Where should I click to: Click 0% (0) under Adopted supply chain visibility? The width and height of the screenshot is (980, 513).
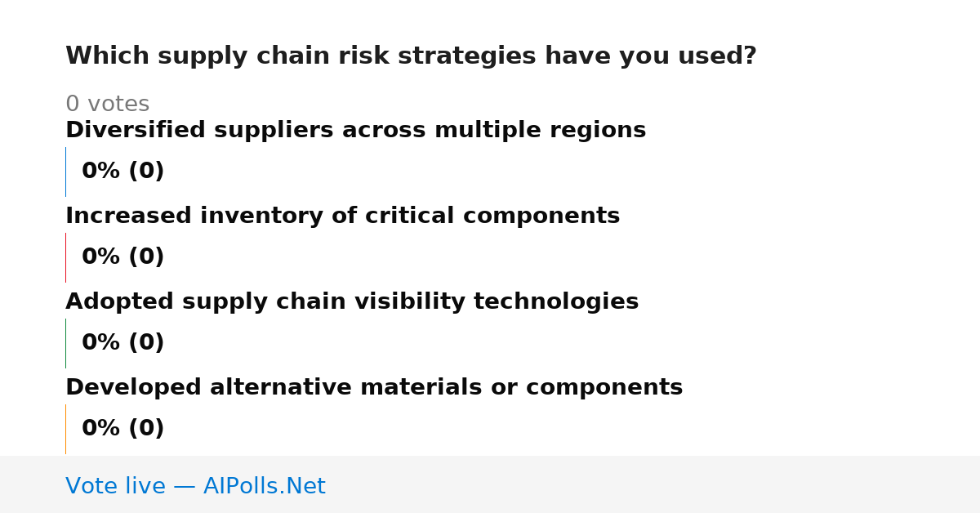click(x=122, y=343)
